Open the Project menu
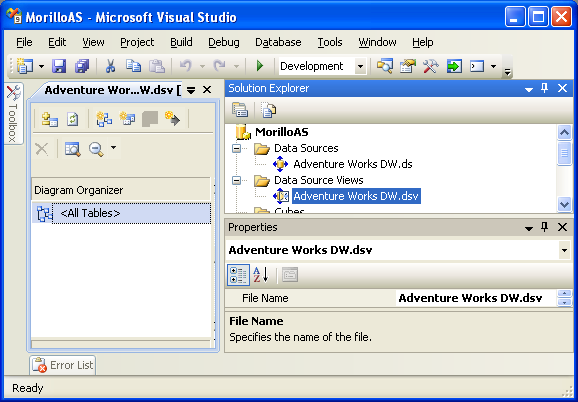 (x=137, y=42)
